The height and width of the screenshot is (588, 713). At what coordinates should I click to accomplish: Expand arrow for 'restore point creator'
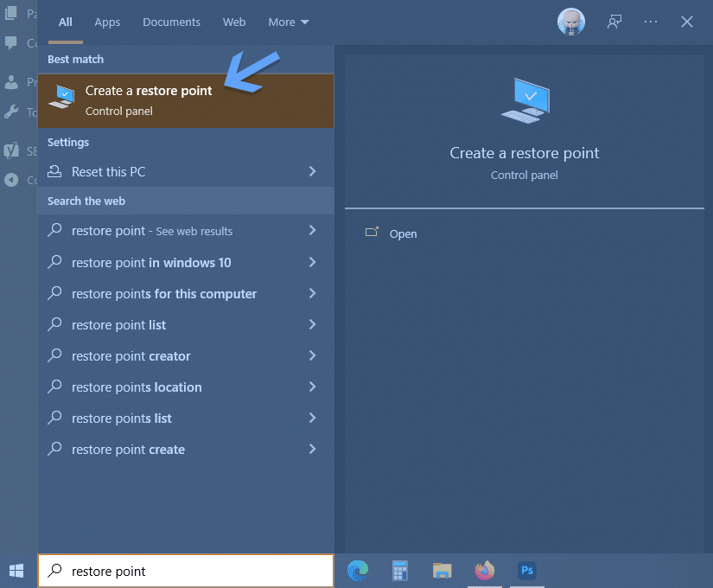pos(312,355)
